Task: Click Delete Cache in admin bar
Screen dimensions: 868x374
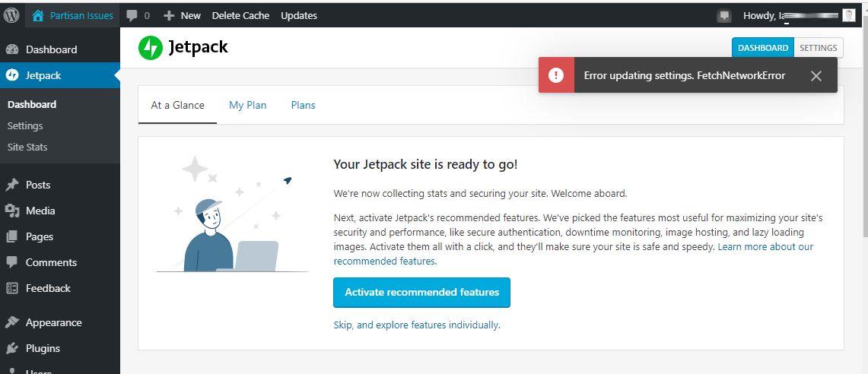Action: click(x=240, y=15)
